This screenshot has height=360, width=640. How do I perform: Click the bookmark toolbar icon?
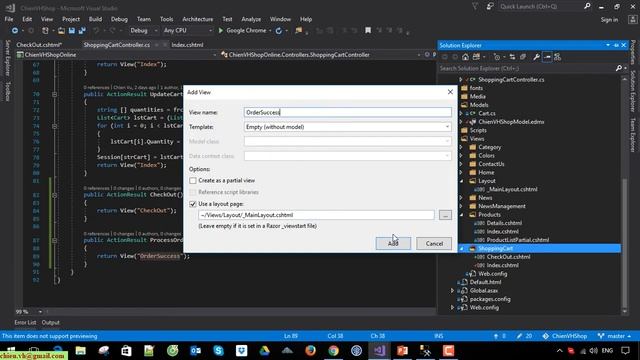point(368,31)
